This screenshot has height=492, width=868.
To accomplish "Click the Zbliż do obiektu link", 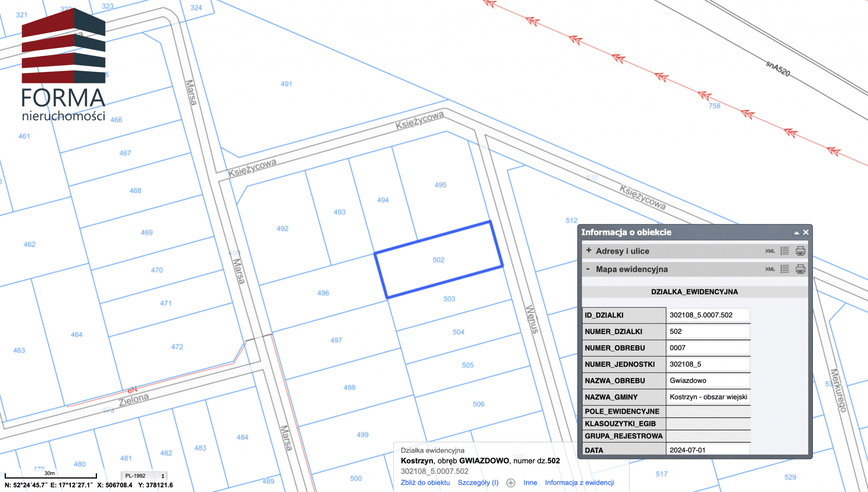I will click(425, 483).
